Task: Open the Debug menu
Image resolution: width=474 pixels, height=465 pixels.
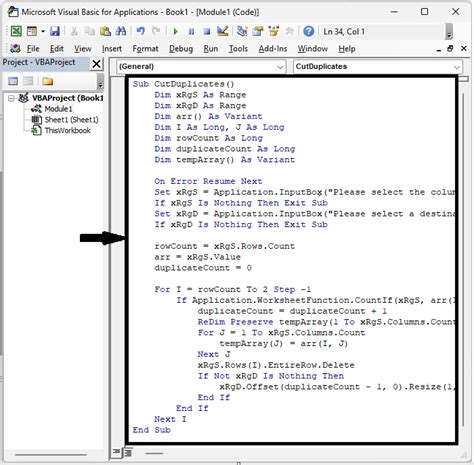Action: 181,49
